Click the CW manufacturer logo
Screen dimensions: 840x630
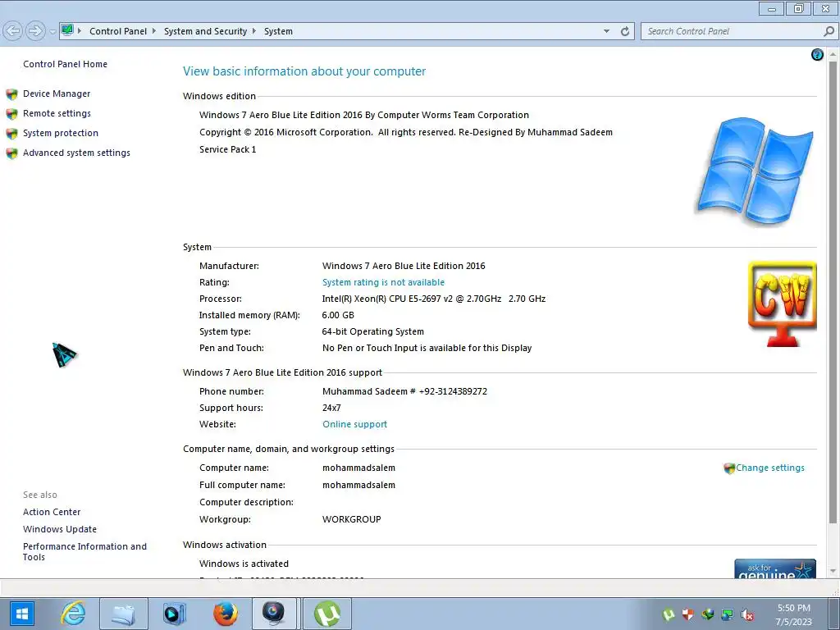(x=782, y=304)
